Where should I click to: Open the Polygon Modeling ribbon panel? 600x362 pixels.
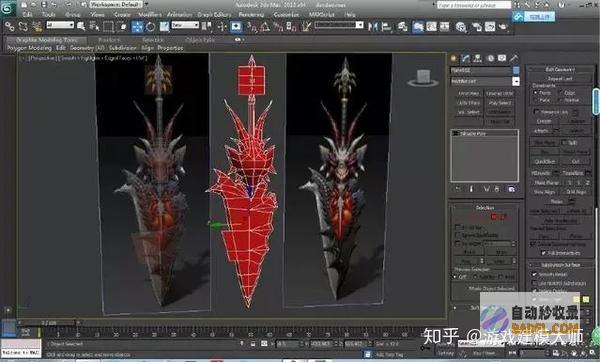(x=29, y=48)
